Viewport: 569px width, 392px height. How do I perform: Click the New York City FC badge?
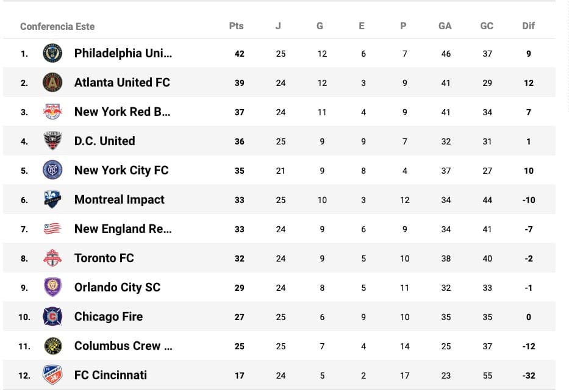click(52, 170)
